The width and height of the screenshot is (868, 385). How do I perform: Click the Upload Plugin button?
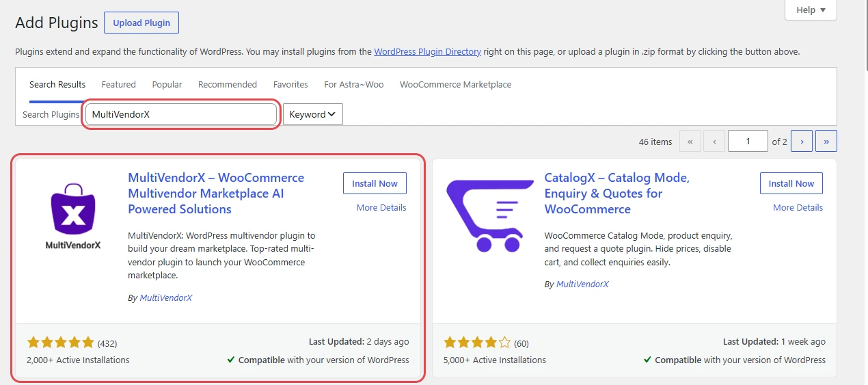click(141, 23)
